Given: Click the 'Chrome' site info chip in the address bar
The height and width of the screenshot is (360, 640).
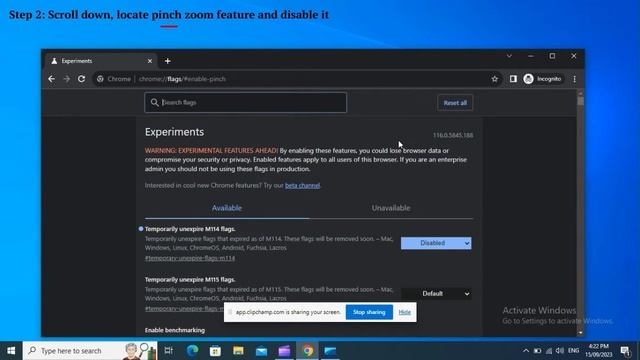Looking at the screenshot, I should (x=114, y=79).
